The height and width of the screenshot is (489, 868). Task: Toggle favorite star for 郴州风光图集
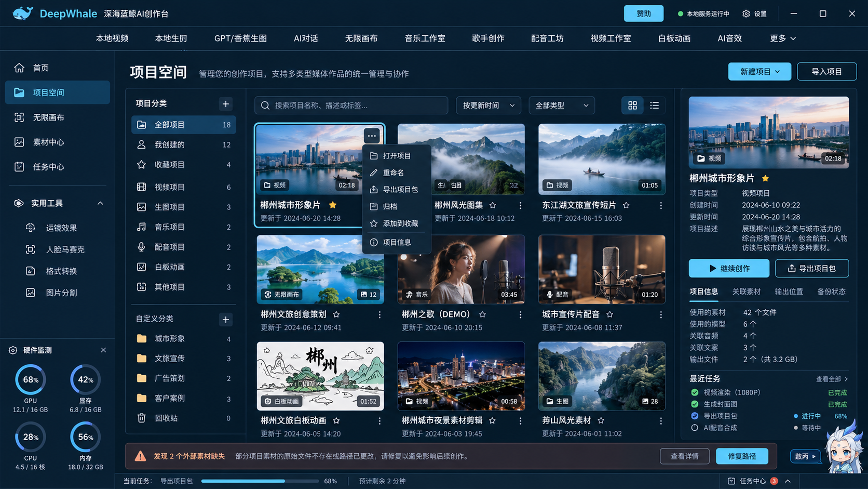pos(493,205)
